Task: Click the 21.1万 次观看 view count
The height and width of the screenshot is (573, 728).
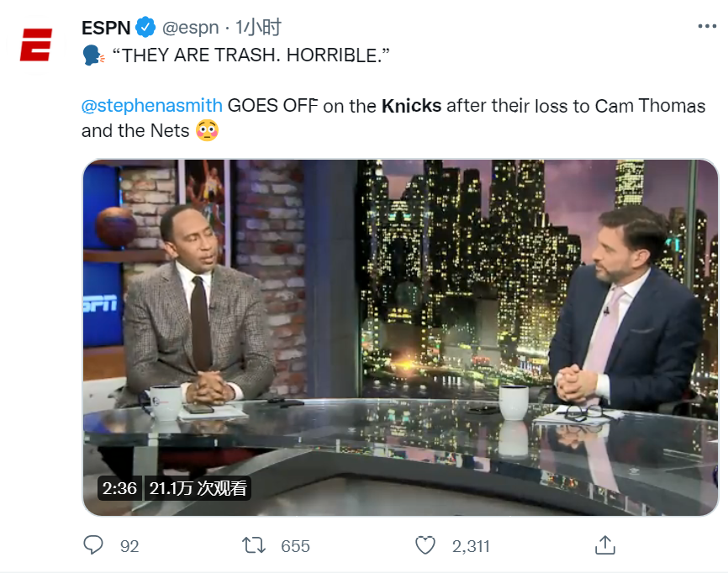Action: 198,488
